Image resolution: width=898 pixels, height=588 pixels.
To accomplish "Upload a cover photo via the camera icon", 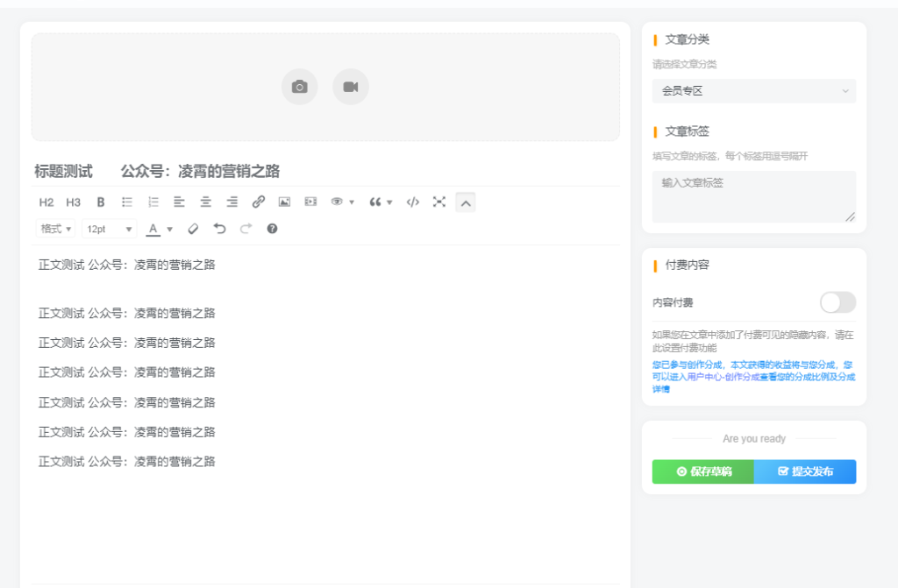I will (299, 86).
